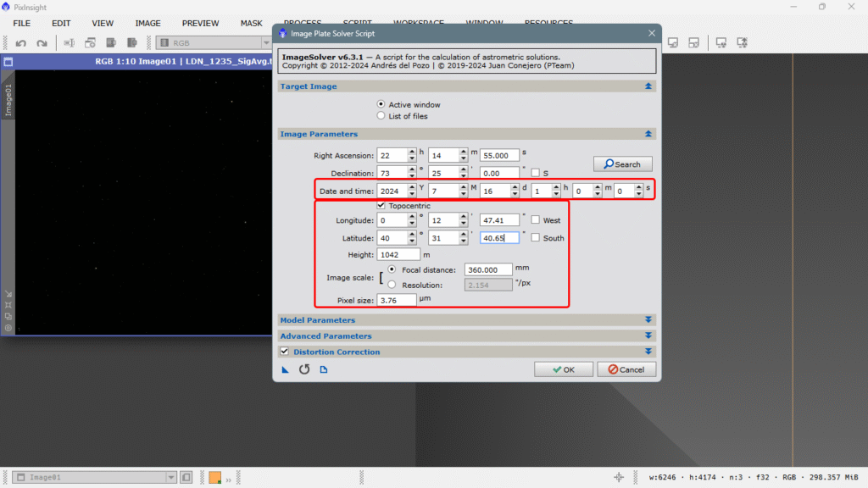Click the Image01 vertical tab on image window
Image resolution: width=868 pixels, height=488 pixels.
click(8, 100)
